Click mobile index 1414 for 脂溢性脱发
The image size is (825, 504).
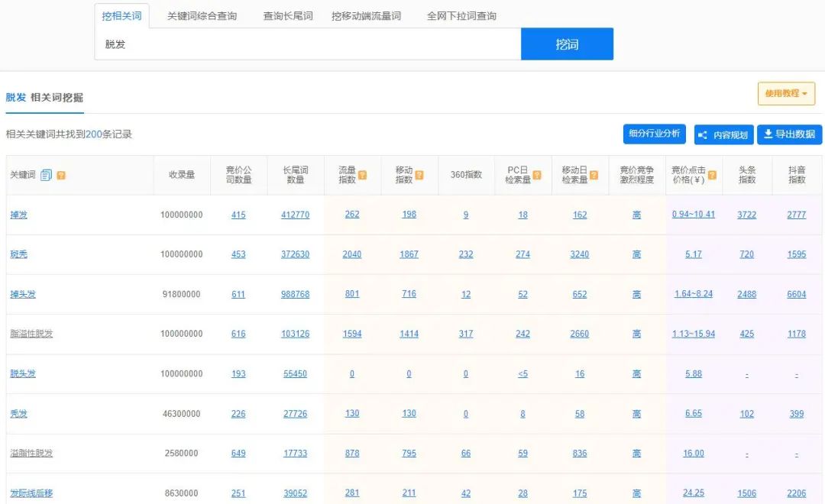coord(409,334)
